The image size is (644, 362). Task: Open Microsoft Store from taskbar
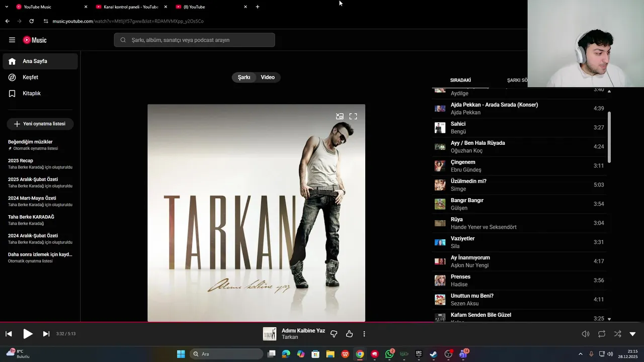click(315, 354)
